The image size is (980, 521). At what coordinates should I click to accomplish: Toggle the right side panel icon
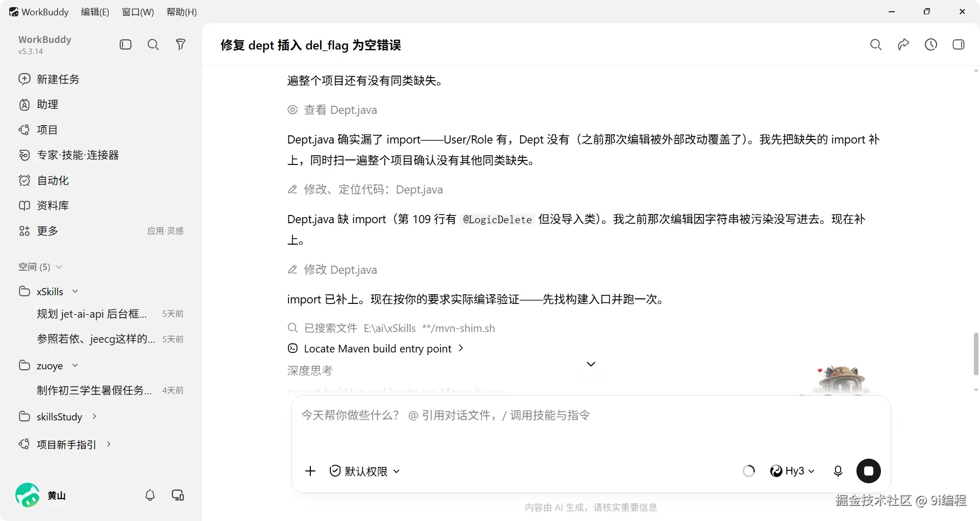959,44
